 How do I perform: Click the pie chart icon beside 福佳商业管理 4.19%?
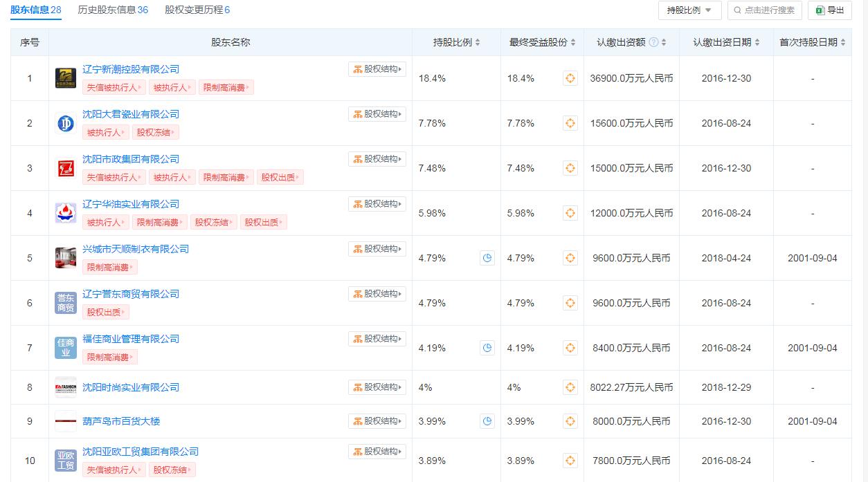tap(487, 348)
